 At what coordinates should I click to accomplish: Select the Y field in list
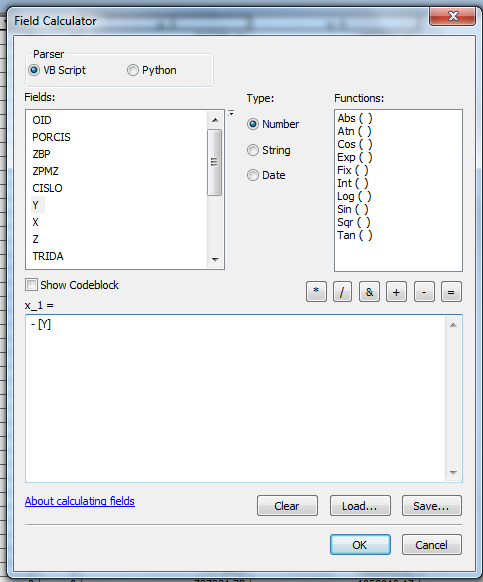click(36, 205)
